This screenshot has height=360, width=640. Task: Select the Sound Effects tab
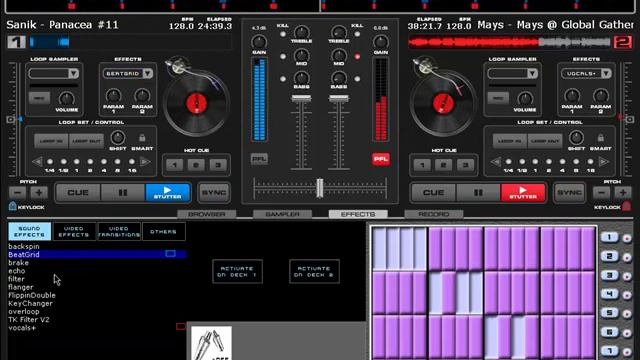(x=29, y=231)
